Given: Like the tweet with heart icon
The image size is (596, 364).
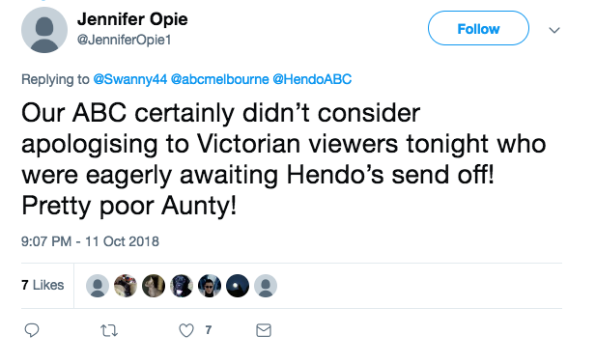Looking at the screenshot, I should click(186, 330).
